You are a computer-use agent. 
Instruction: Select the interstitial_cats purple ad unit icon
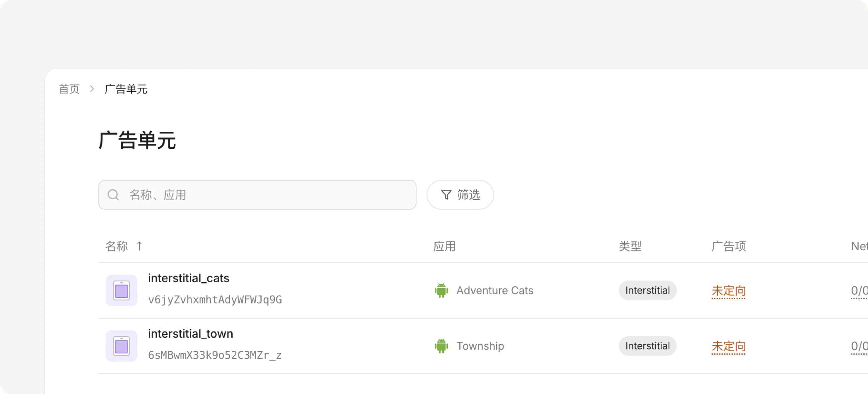(x=121, y=290)
